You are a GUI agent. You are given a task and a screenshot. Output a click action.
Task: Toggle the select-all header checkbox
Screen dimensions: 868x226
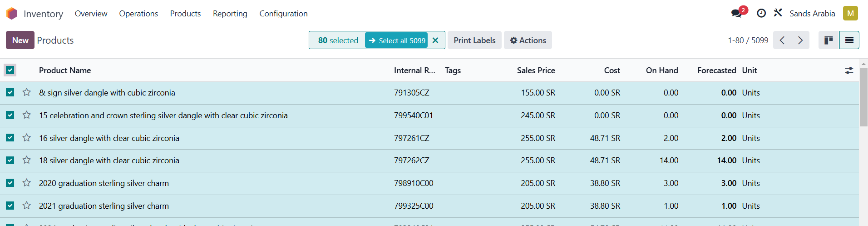pos(10,70)
